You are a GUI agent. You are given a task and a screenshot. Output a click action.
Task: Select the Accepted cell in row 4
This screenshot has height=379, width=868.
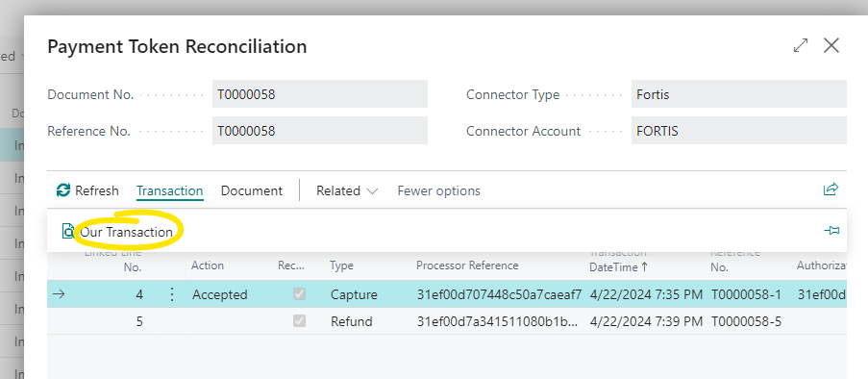pos(220,294)
